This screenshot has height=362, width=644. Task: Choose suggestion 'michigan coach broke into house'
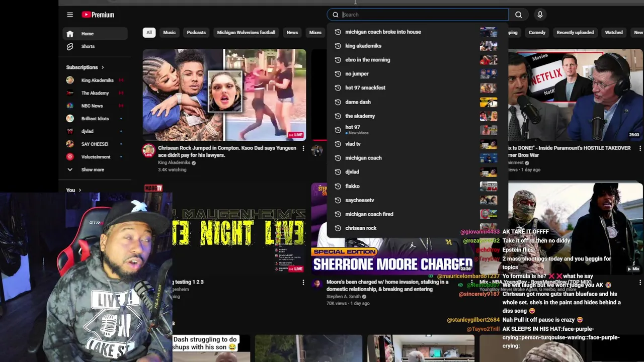pyautogui.click(x=417, y=32)
